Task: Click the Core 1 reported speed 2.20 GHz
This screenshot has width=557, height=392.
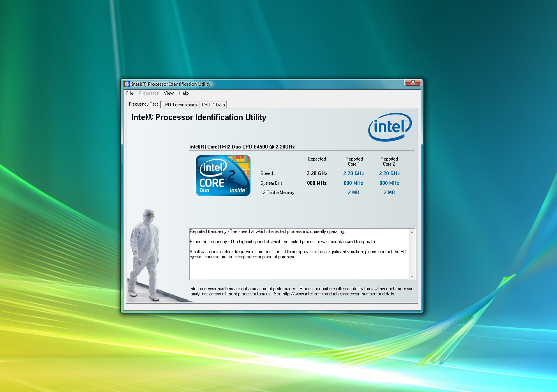Action: point(354,173)
